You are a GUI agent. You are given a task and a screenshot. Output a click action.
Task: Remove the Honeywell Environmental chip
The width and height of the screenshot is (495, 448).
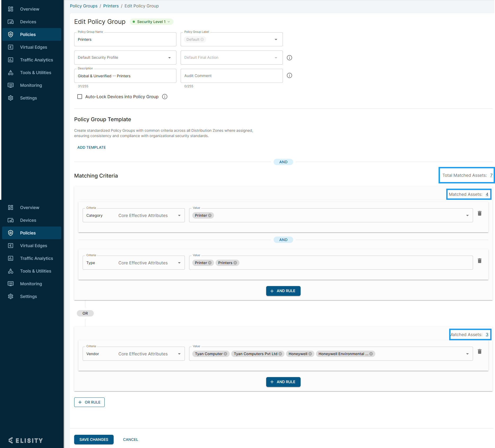coord(371,354)
